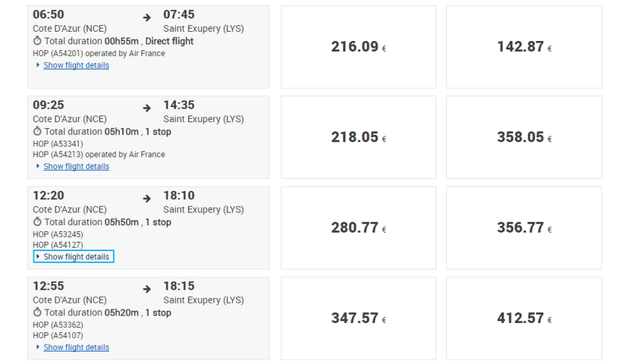Choose the 142.87 € fare
622x364 pixels.
(523, 47)
